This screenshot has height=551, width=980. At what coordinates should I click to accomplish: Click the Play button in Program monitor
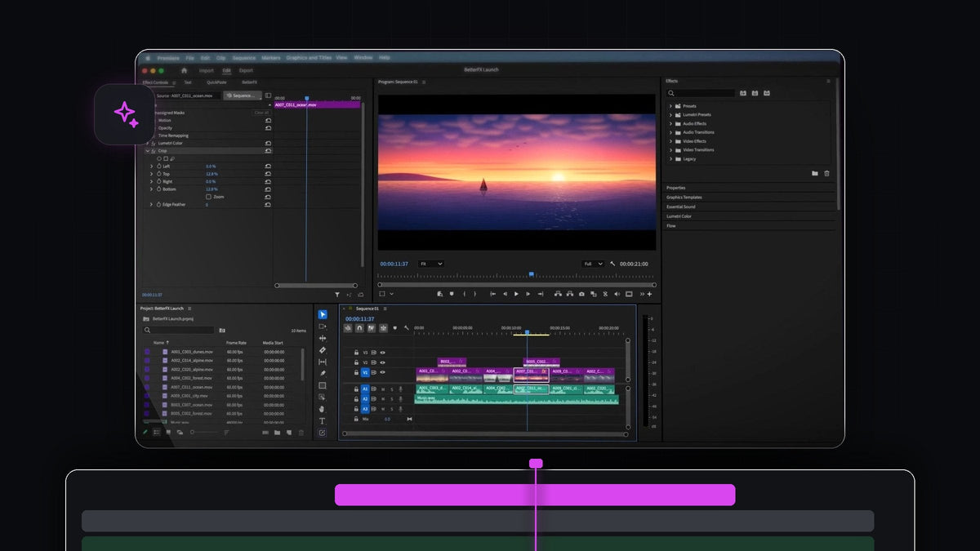coord(516,294)
